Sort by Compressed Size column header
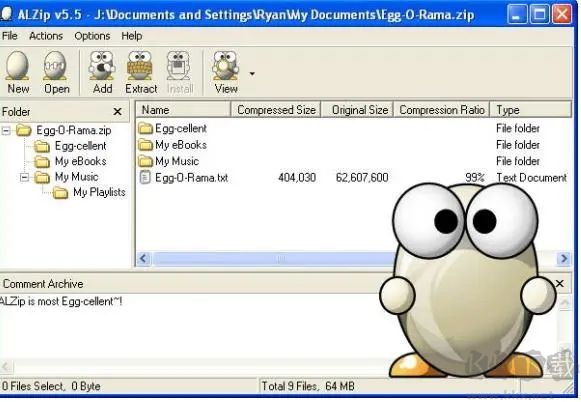The width and height of the screenshot is (581, 402). coord(276,110)
